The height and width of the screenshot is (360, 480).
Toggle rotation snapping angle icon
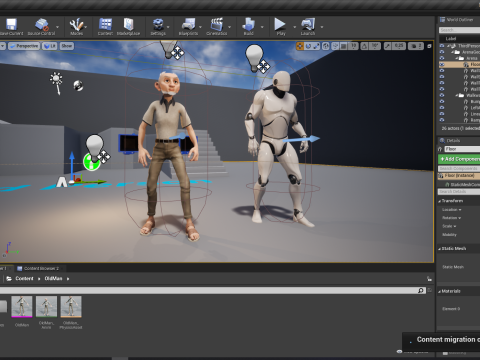tap(364, 46)
